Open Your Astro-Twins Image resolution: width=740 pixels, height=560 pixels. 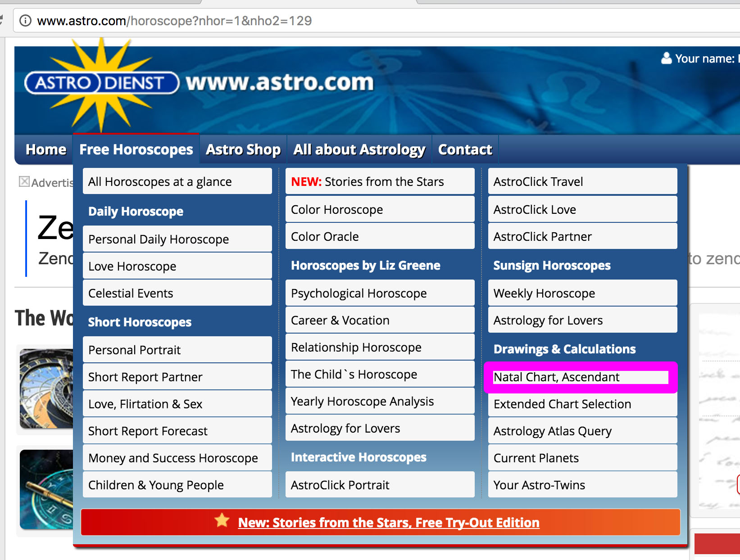point(583,485)
